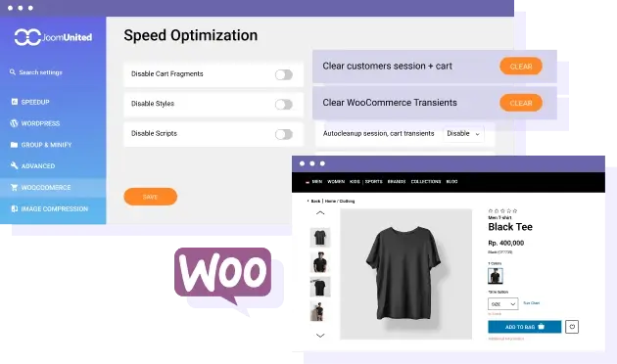Click Clear for customers session + cart
The height and width of the screenshot is (364, 617).
pos(521,67)
